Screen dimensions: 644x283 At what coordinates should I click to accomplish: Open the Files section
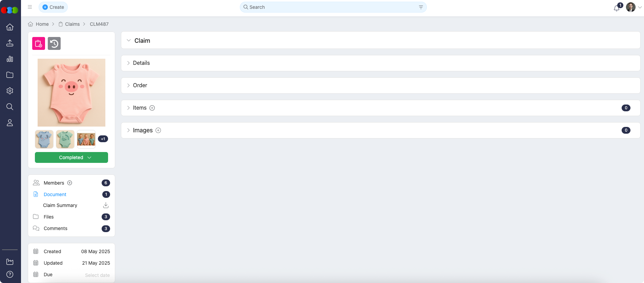pyautogui.click(x=49, y=217)
